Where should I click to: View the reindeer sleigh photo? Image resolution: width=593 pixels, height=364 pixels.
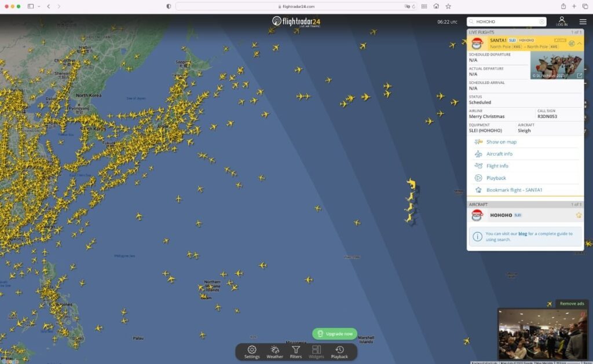click(x=557, y=65)
